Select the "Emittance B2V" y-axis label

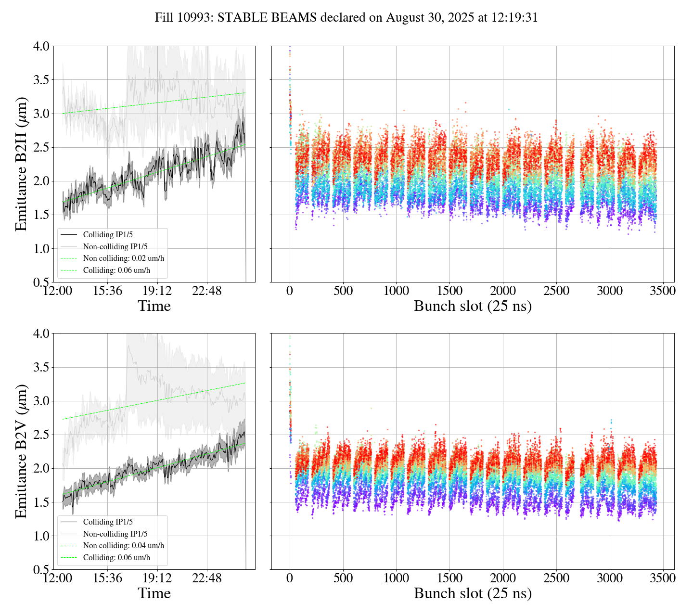pos(21,451)
